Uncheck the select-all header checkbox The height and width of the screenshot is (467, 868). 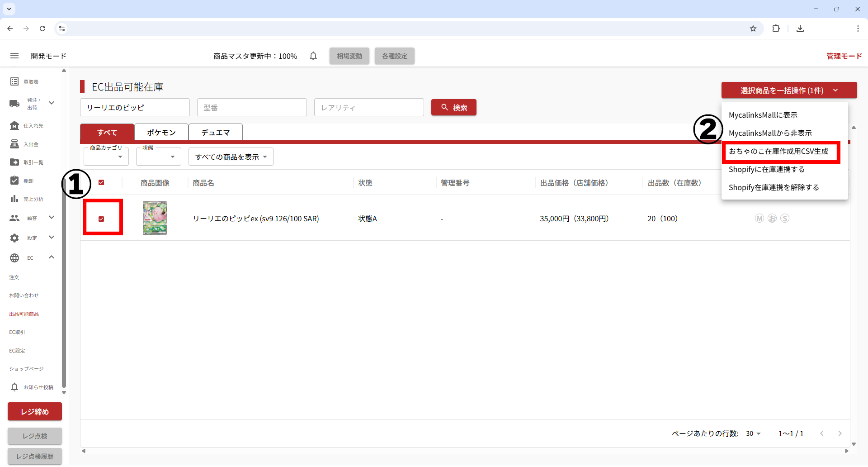(101, 182)
